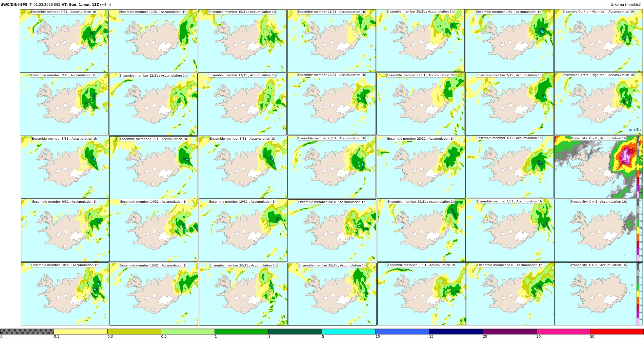Choose the Ensemble member 17/31 map
The image size is (644, 339).
pyautogui.click(x=242, y=104)
